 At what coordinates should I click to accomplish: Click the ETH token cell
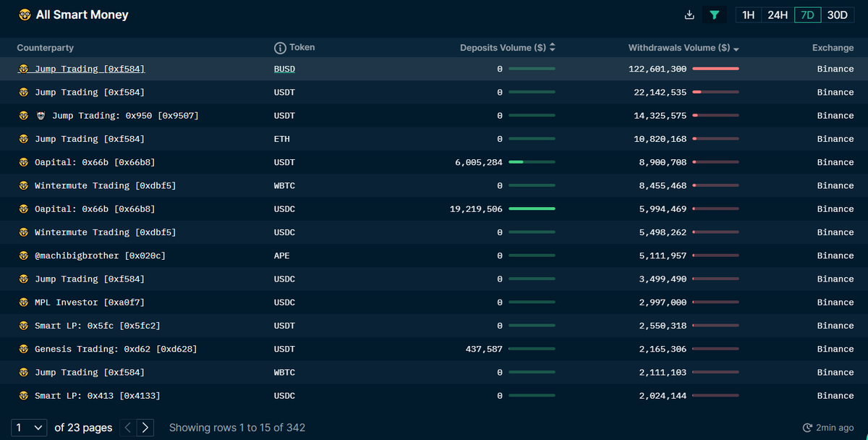[x=281, y=139]
